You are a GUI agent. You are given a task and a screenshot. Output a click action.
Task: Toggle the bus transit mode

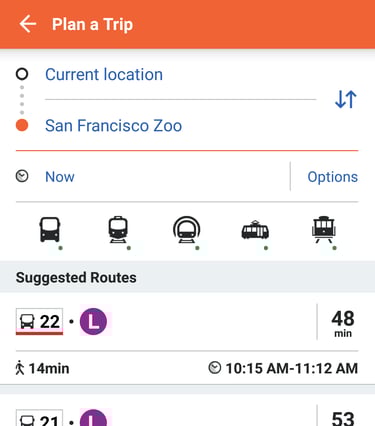[x=50, y=230]
